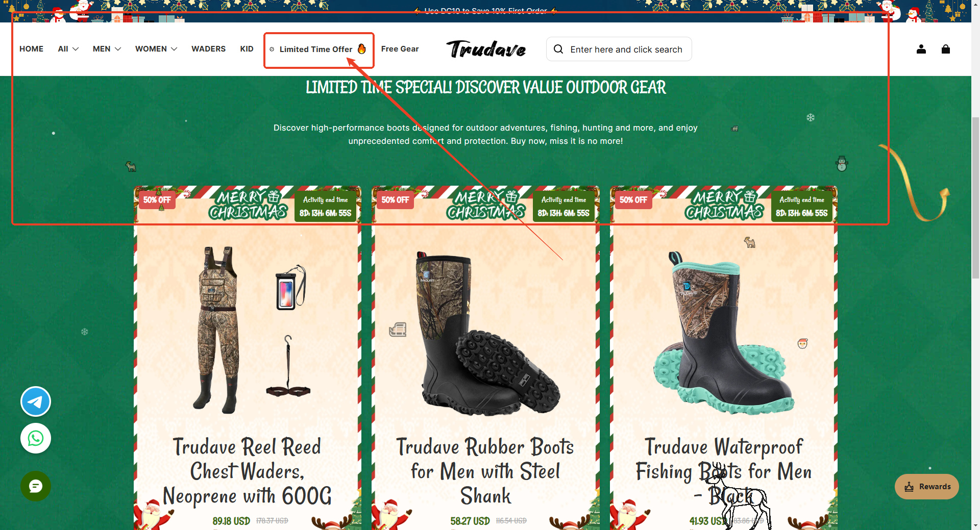The height and width of the screenshot is (530, 980).
Task: Click the Telegram chat icon
Action: [x=36, y=401]
